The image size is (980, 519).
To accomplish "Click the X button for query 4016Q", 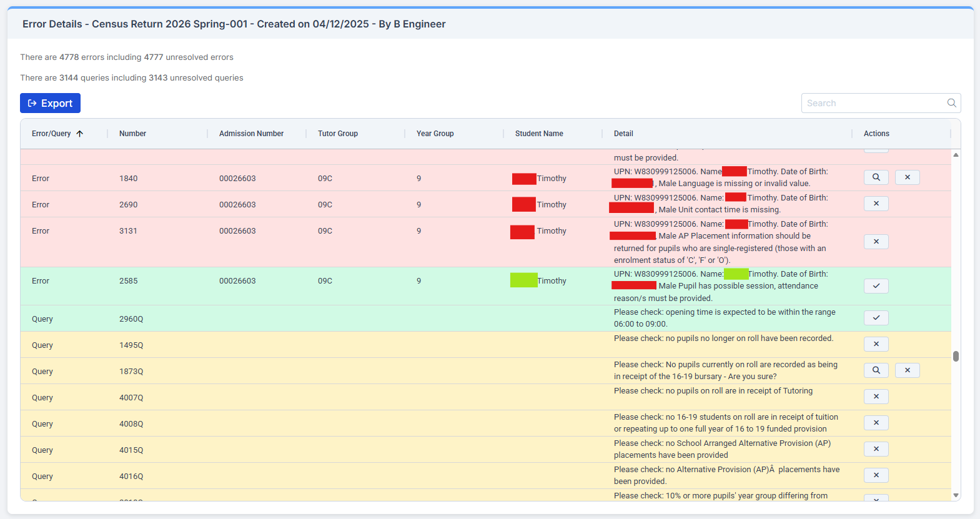I will pyautogui.click(x=876, y=475).
